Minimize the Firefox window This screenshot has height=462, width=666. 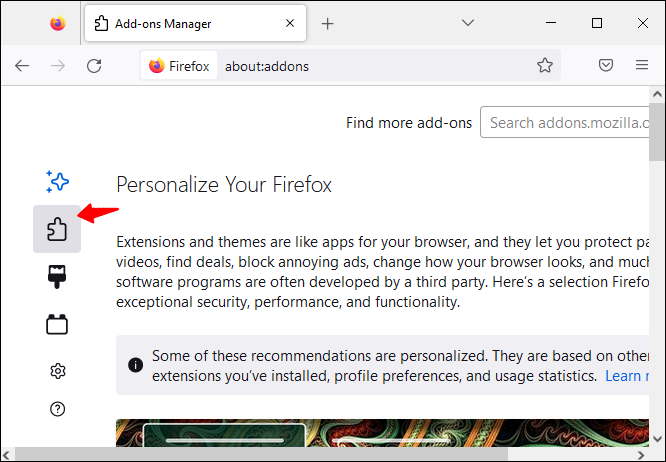(551, 23)
